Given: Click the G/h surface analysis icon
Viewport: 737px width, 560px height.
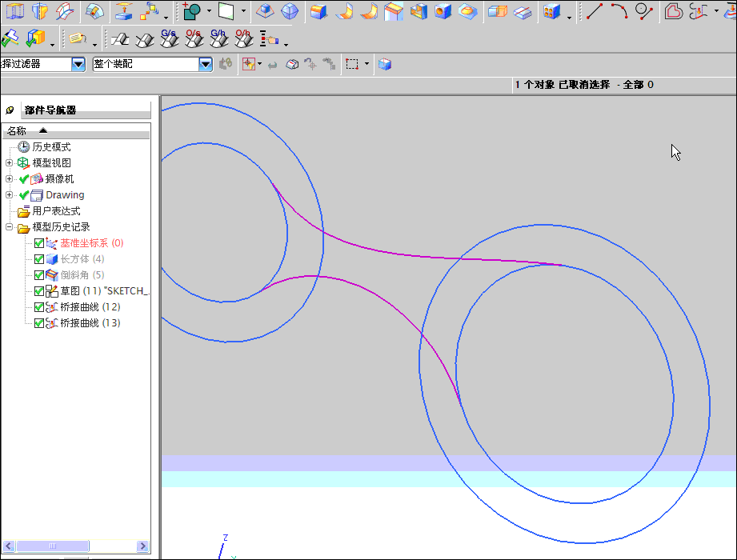Looking at the screenshot, I should pos(218,38).
